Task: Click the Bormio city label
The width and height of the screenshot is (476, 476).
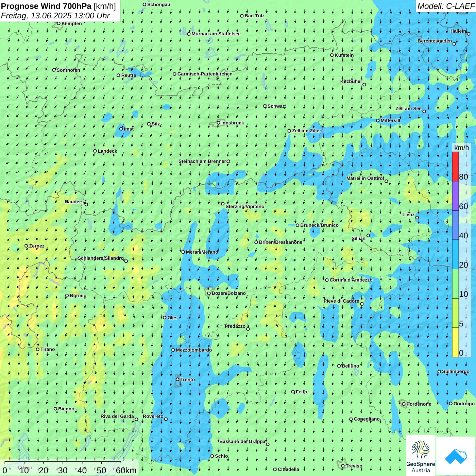Action: [x=78, y=295]
